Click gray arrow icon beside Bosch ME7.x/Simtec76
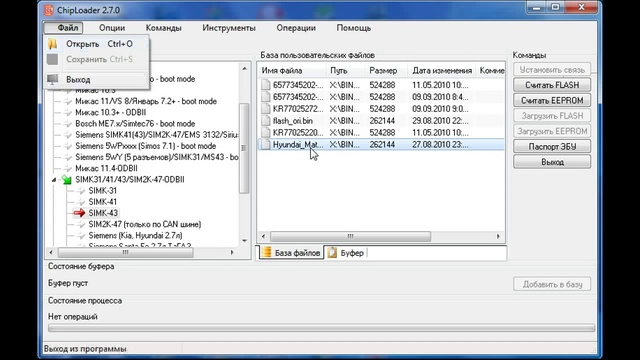This screenshot has width=640, height=360. point(68,123)
